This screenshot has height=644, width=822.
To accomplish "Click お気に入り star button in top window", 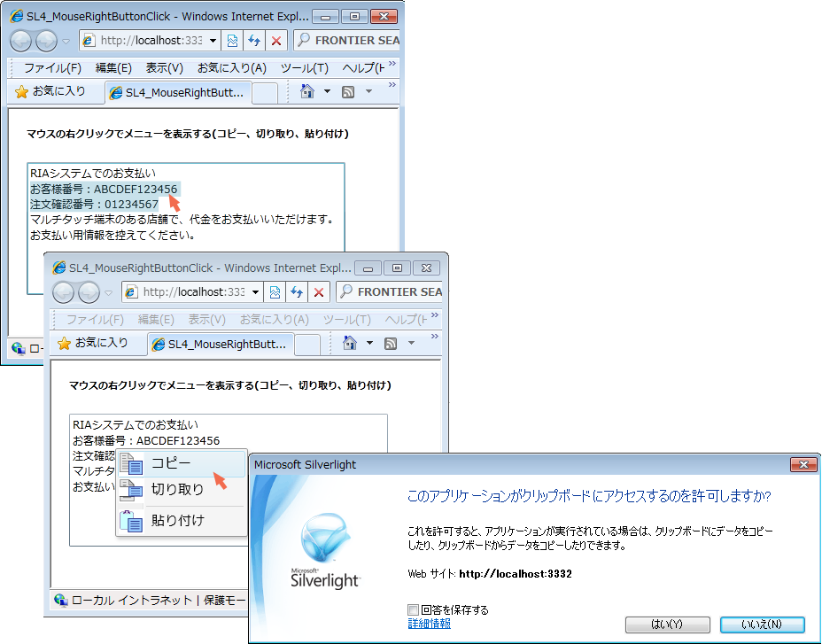I will pyautogui.click(x=50, y=92).
